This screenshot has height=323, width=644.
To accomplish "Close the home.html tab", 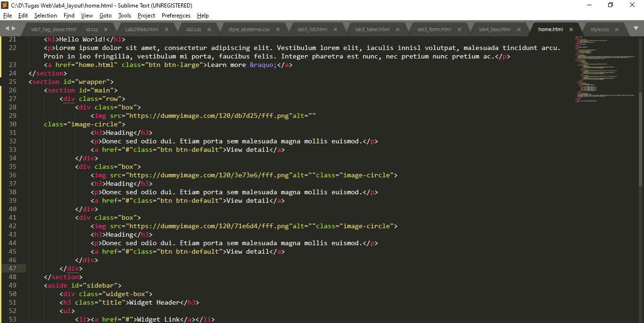I will pyautogui.click(x=571, y=29).
